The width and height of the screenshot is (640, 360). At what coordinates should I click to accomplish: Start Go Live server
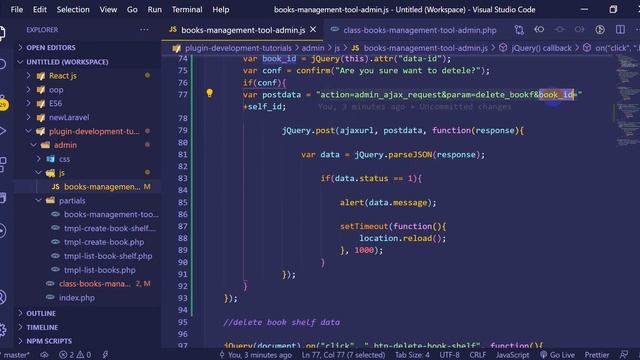click(557, 355)
